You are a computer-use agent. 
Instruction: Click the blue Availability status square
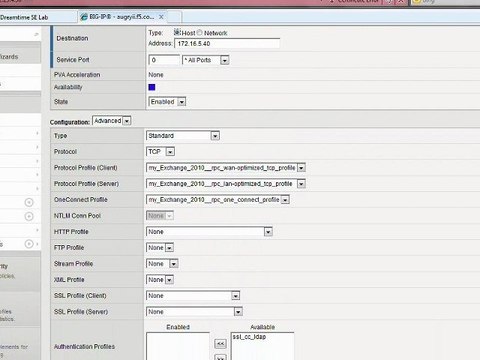coord(152,87)
